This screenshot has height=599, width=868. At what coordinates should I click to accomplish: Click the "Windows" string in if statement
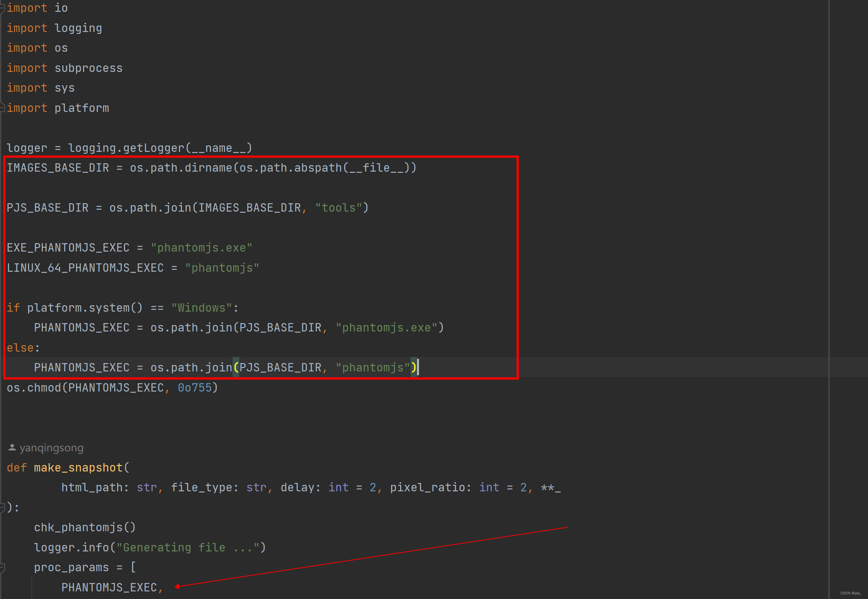click(201, 308)
